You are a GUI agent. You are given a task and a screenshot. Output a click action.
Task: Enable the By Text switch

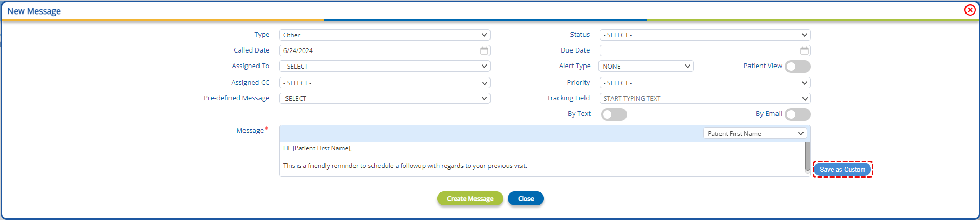coord(614,114)
